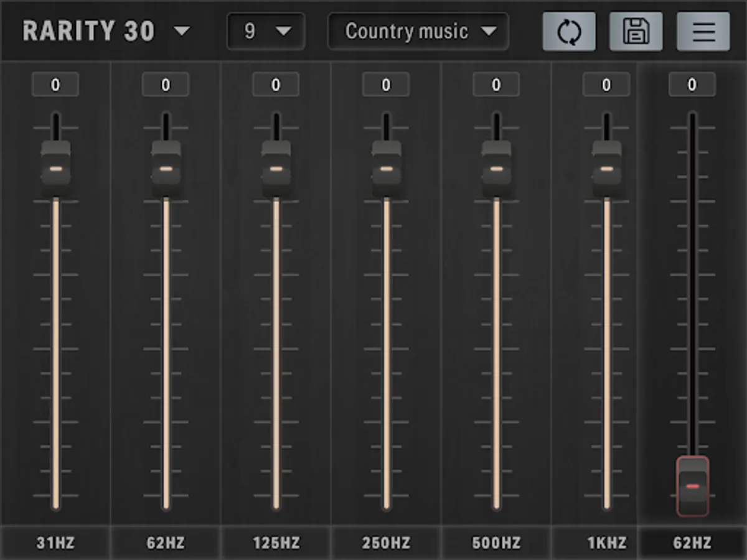Image resolution: width=747 pixels, height=560 pixels.
Task: Click the circular arrows reset icon
Action: pos(568,32)
